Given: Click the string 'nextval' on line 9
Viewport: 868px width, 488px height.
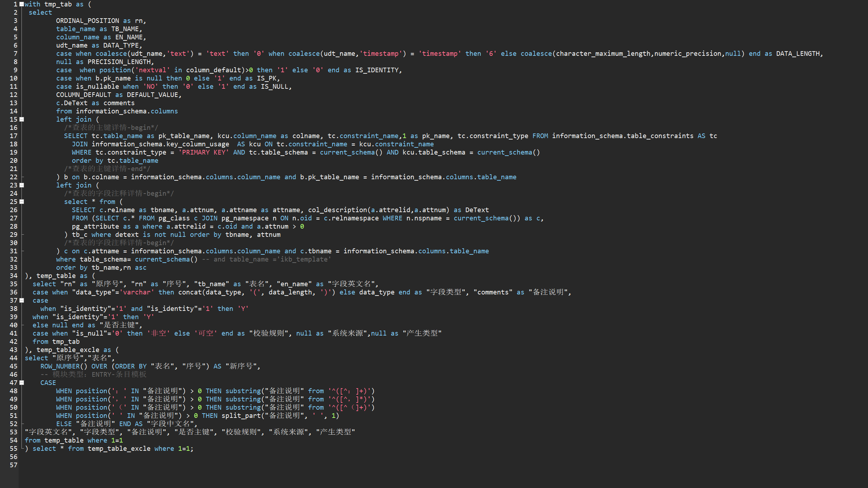Looking at the screenshot, I should click(152, 70).
